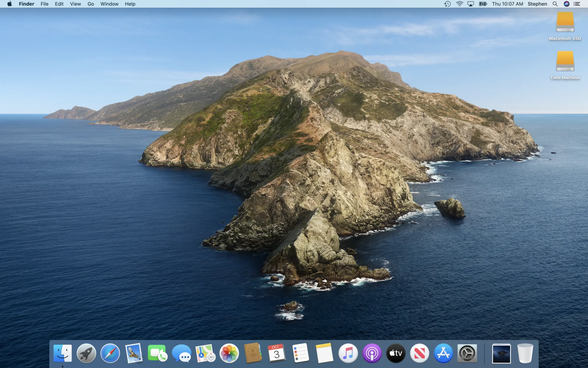Screen dimensions: 588x368
Task: Open the Podcasts app
Action: [x=372, y=353]
